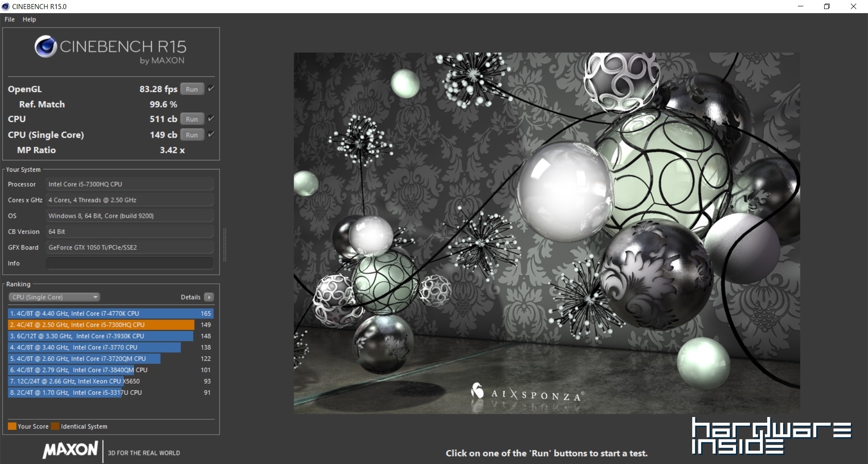Run the CPU (Single Core) test

coord(192,135)
